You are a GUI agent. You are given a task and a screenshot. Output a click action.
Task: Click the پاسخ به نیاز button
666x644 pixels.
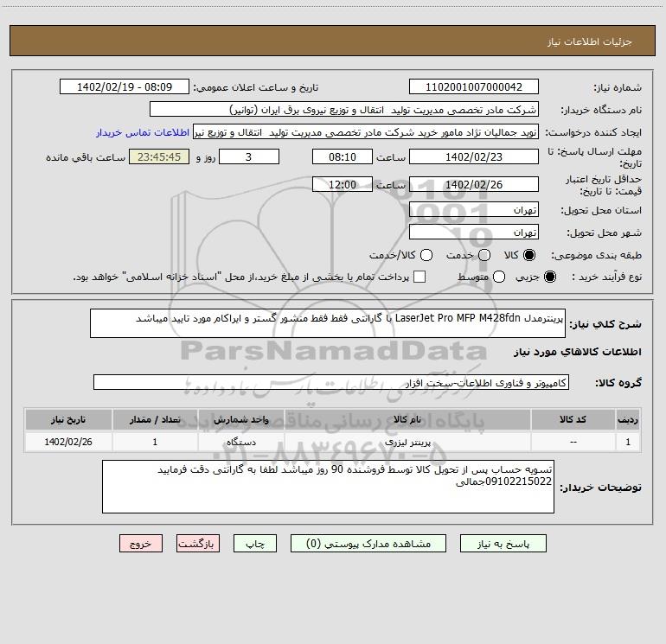click(x=503, y=544)
